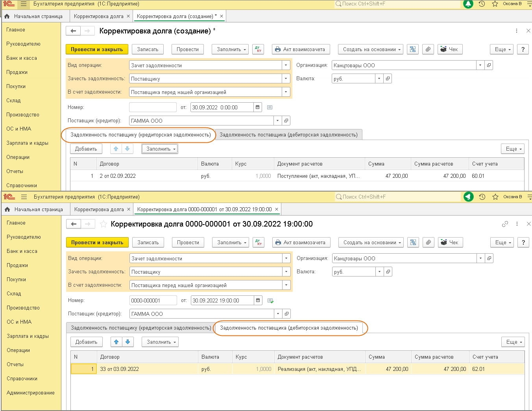Expand Зачесть задолженность dropdown in top form
Image resolution: width=532 pixels, height=411 pixels.
pos(286,79)
